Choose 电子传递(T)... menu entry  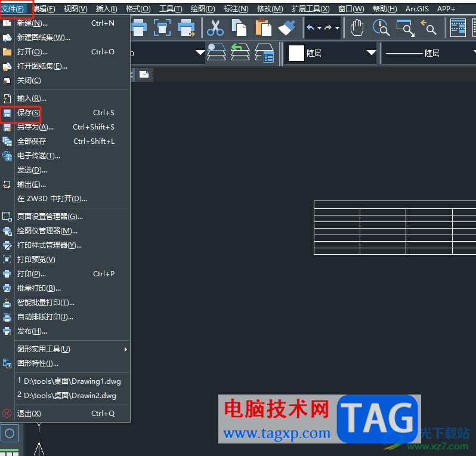click(66, 156)
